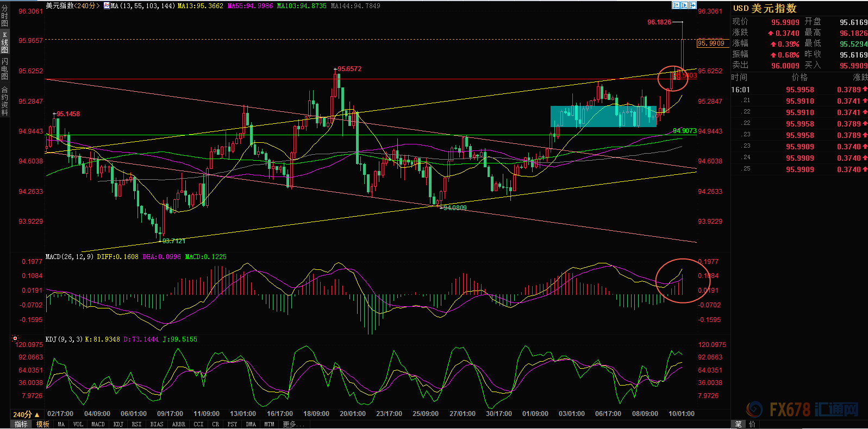The height and width of the screenshot is (429, 868).
Task: Choose the MACD indicator button
Action: [98, 424]
